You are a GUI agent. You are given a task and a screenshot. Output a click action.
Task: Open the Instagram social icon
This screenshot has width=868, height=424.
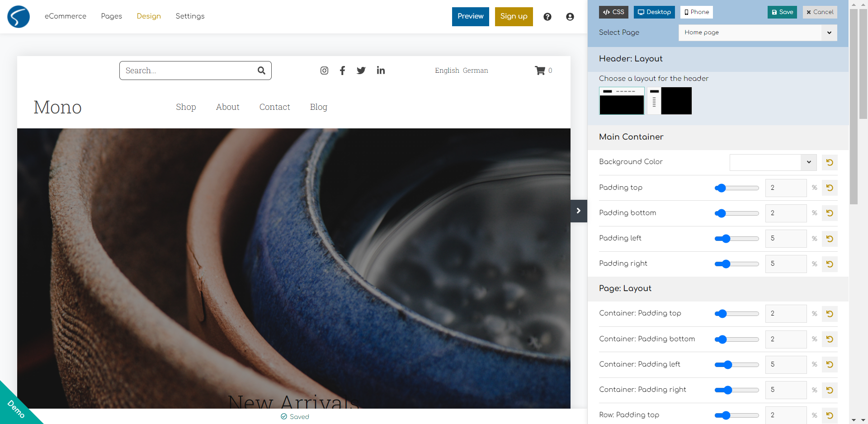[x=324, y=71]
